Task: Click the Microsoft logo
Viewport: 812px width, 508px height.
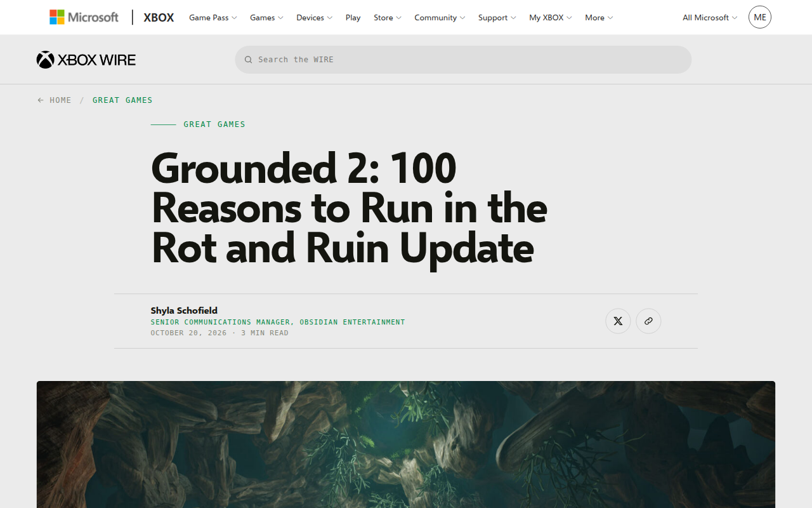Action: tap(84, 17)
